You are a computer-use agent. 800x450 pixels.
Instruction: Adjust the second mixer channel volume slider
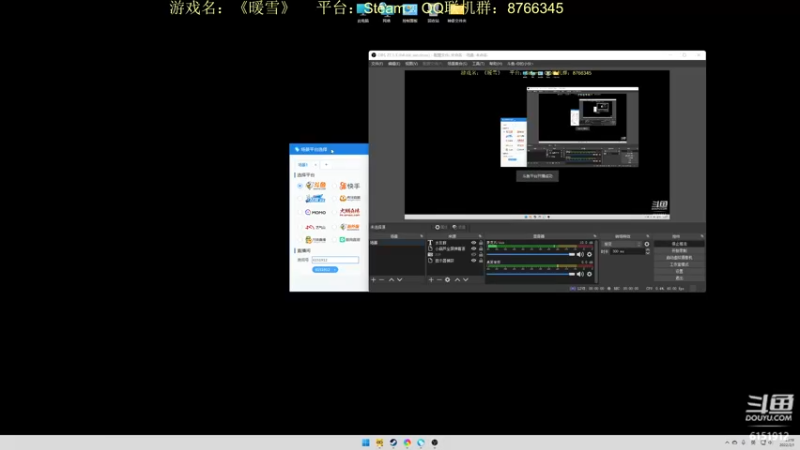(531, 274)
